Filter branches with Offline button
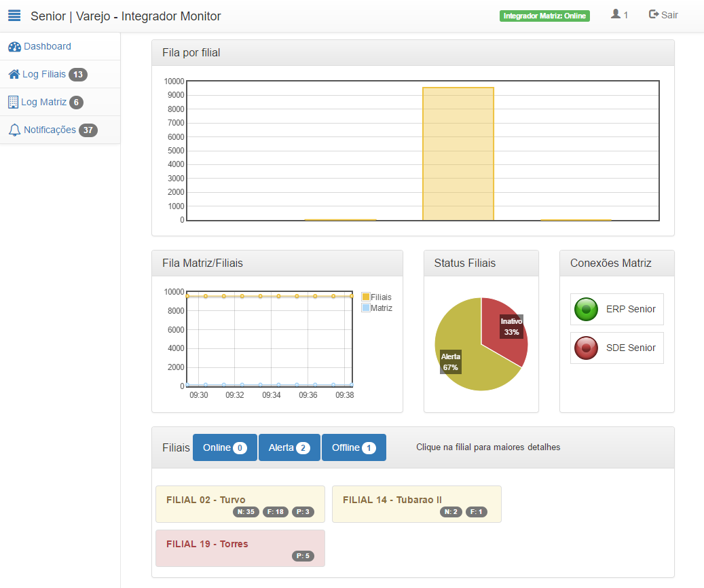704x588 pixels. (x=354, y=447)
